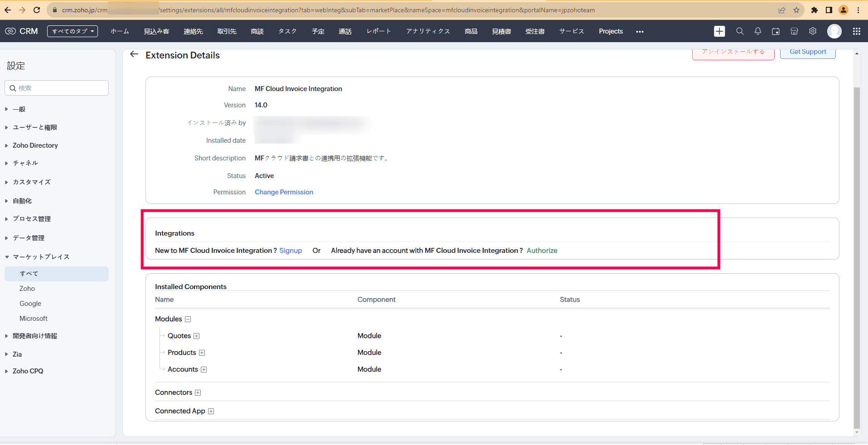Open the ホーム tab
Viewport: 868px width, 445px height.
[x=120, y=31]
